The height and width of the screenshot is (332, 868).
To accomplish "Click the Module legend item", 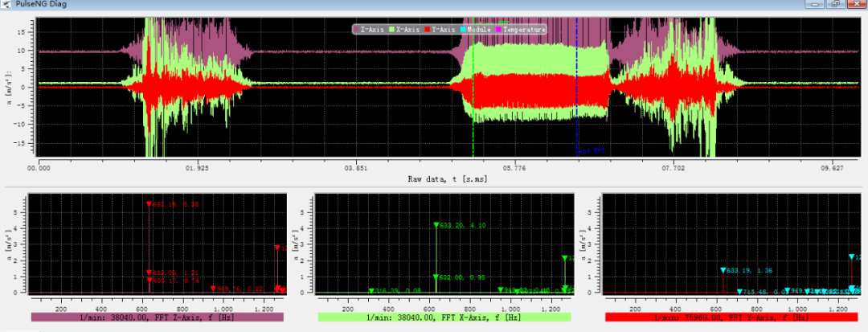I will pos(478,30).
